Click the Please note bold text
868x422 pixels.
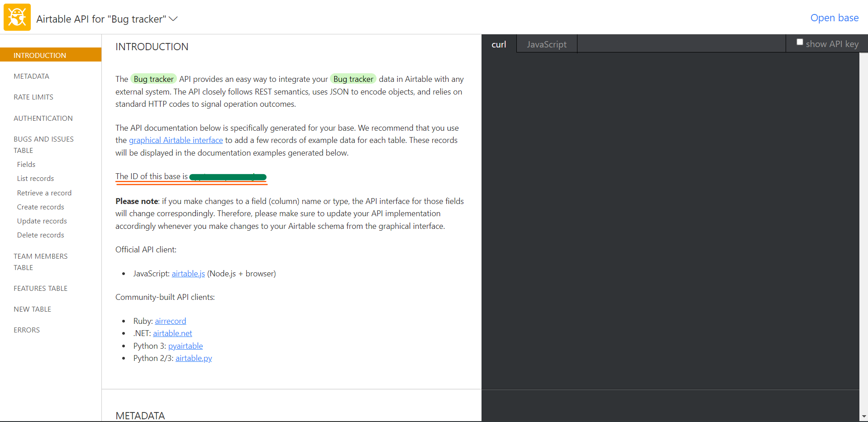pyautogui.click(x=137, y=201)
